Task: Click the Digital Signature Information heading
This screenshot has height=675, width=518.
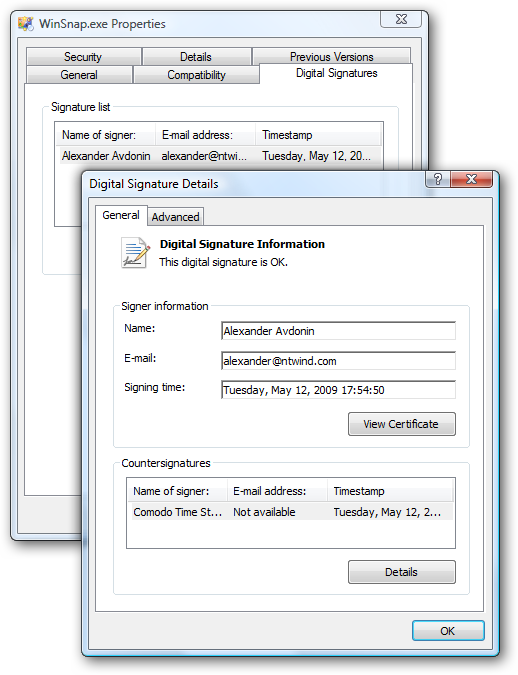Action: (x=242, y=244)
